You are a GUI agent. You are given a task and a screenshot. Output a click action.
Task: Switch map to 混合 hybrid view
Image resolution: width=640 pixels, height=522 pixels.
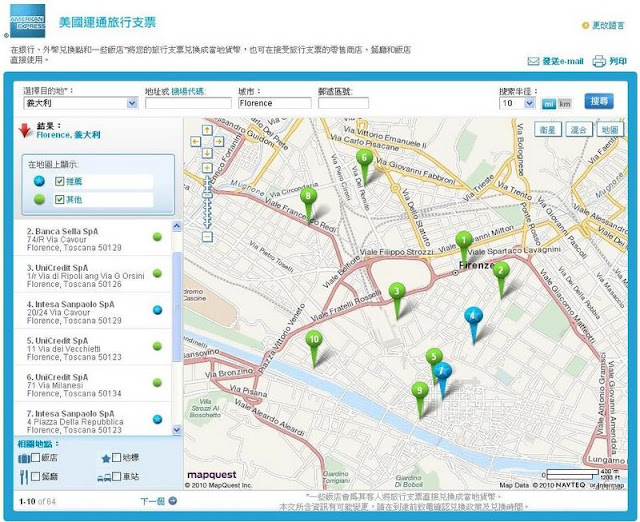pyautogui.click(x=579, y=130)
